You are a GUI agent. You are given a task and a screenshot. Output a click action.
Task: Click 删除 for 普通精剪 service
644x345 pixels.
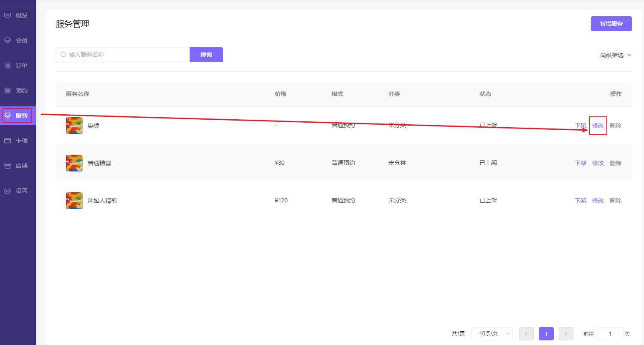(616, 163)
